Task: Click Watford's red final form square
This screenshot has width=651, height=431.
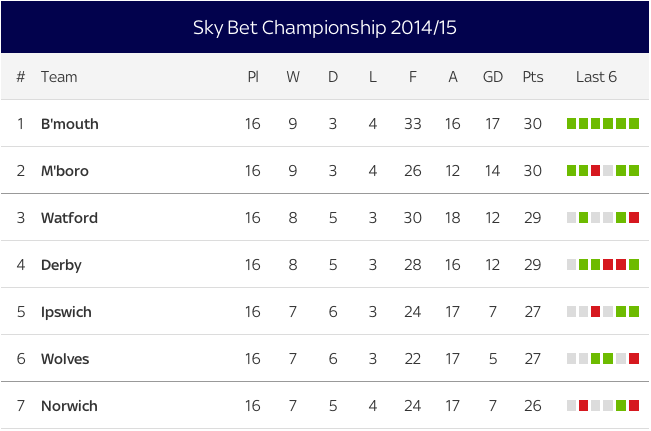Action: click(x=634, y=218)
